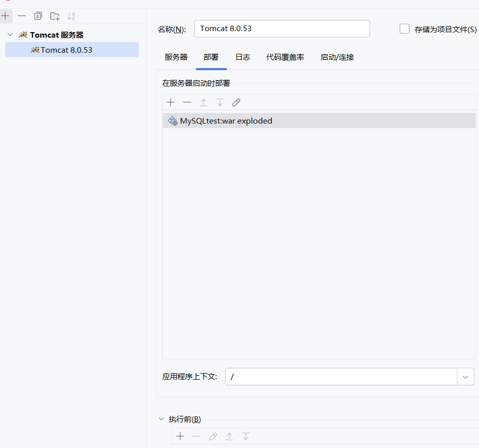This screenshot has width=479, height=448.
Task: Open the 启动/连接 tab
Action: 337,57
